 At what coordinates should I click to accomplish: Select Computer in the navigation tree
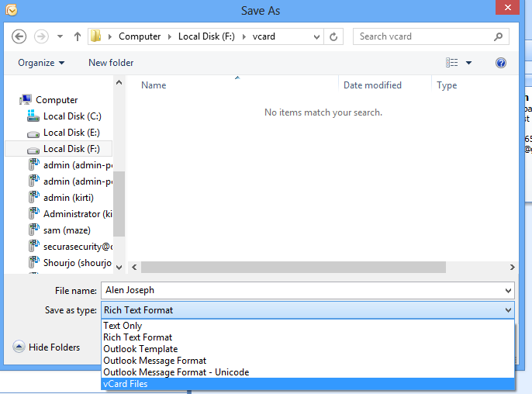pos(57,100)
